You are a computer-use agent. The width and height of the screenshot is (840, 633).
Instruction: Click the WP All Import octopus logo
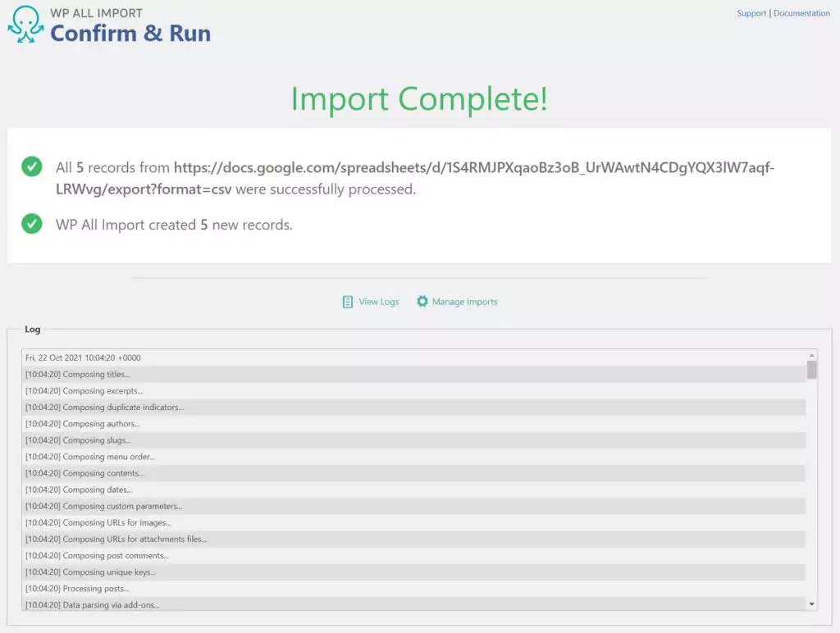[x=25, y=24]
